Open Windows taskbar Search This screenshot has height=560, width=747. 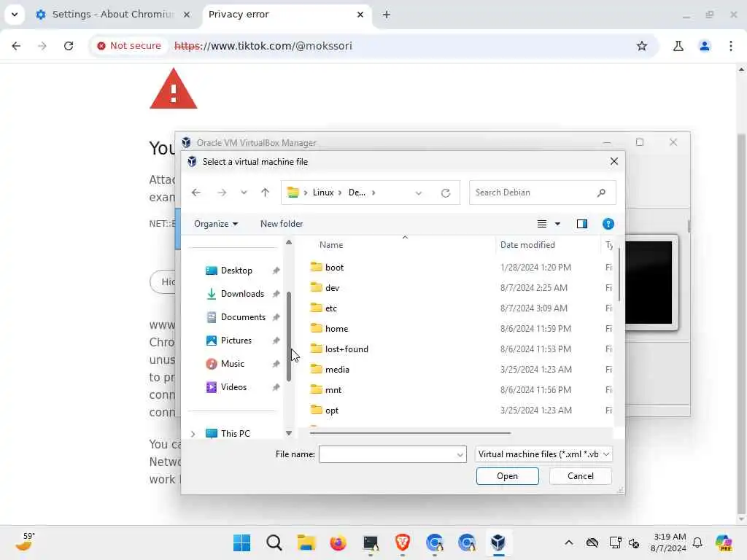pos(274,542)
